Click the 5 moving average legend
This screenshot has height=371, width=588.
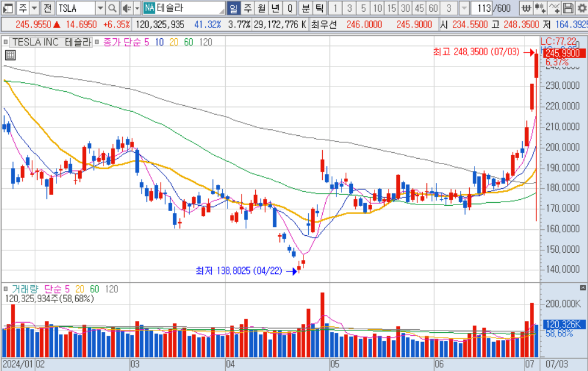(x=146, y=42)
